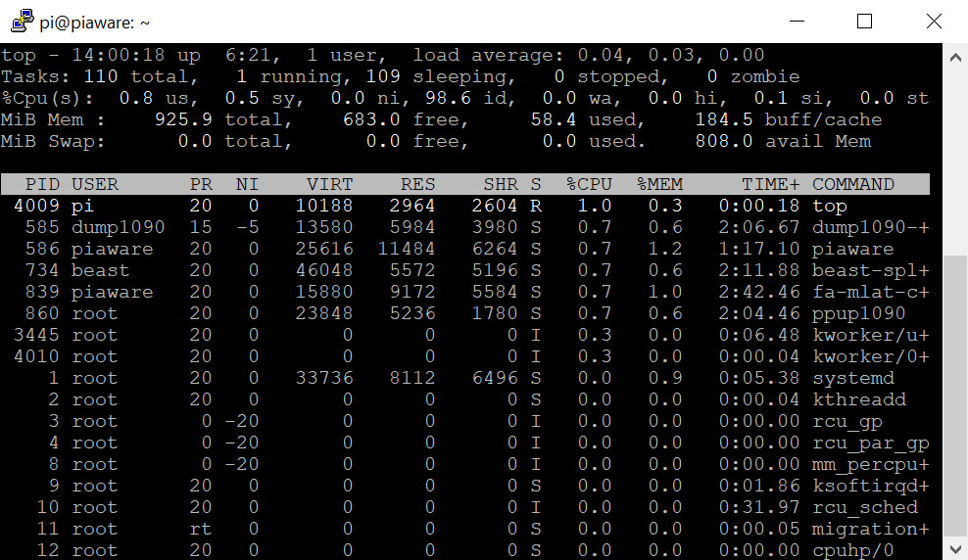968x560 pixels.
Task: Click the 0:31.97 TIME+ value
Action: (x=759, y=507)
